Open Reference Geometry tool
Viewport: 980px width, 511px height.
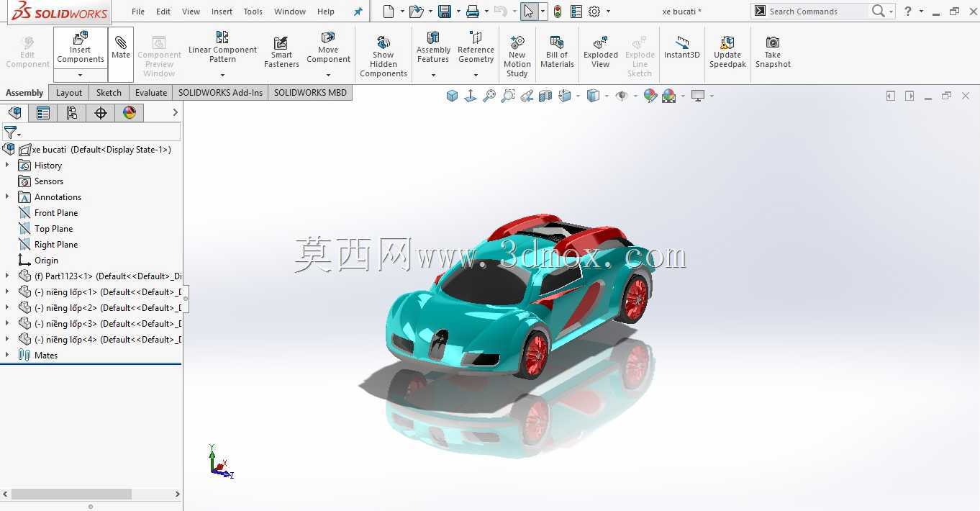pyautogui.click(x=476, y=47)
